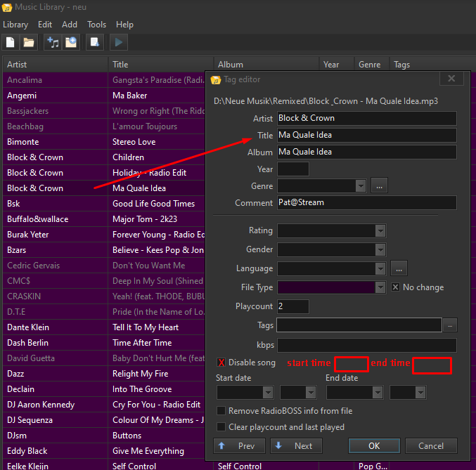The image size is (476, 470).
Task: Toggle the No change checkbox
Action: pyautogui.click(x=395, y=287)
